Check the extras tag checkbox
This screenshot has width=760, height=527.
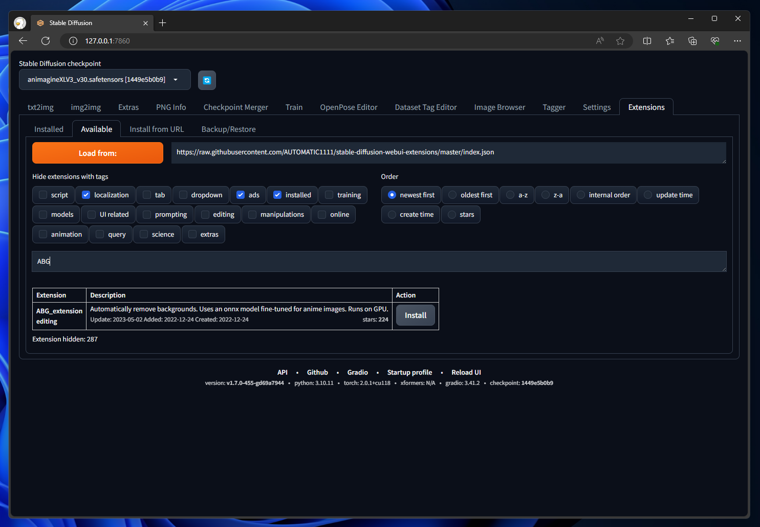tap(192, 234)
